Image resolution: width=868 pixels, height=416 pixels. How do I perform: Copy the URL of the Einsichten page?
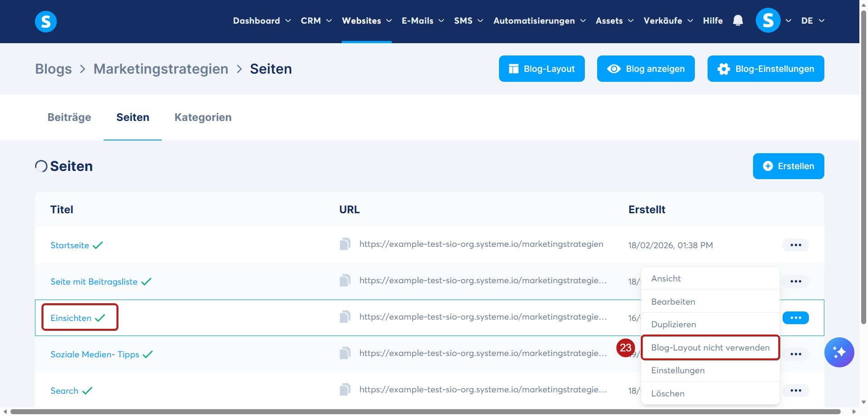[345, 317]
